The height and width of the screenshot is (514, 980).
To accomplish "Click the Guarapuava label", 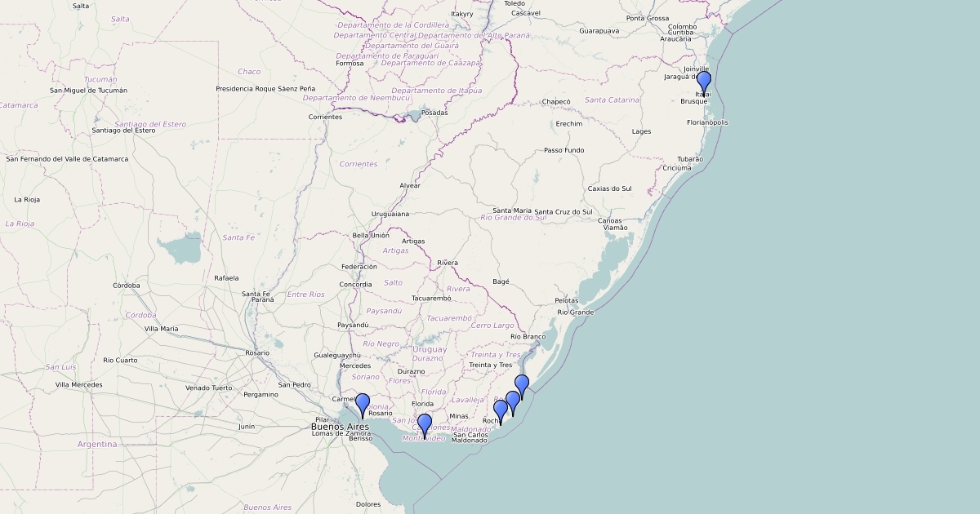I will point(599,31).
